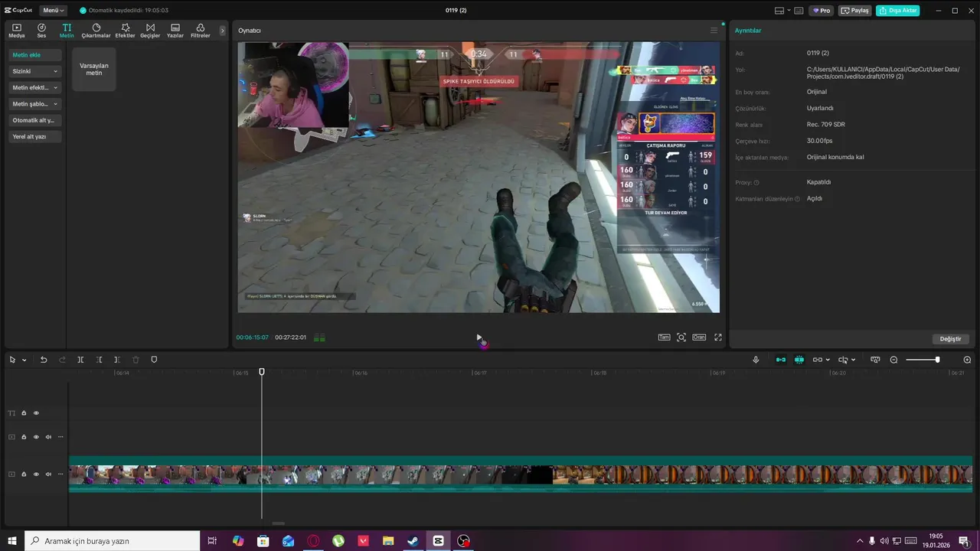The image size is (980, 551).
Task: Click Windows search box on taskbar
Action: (x=113, y=541)
